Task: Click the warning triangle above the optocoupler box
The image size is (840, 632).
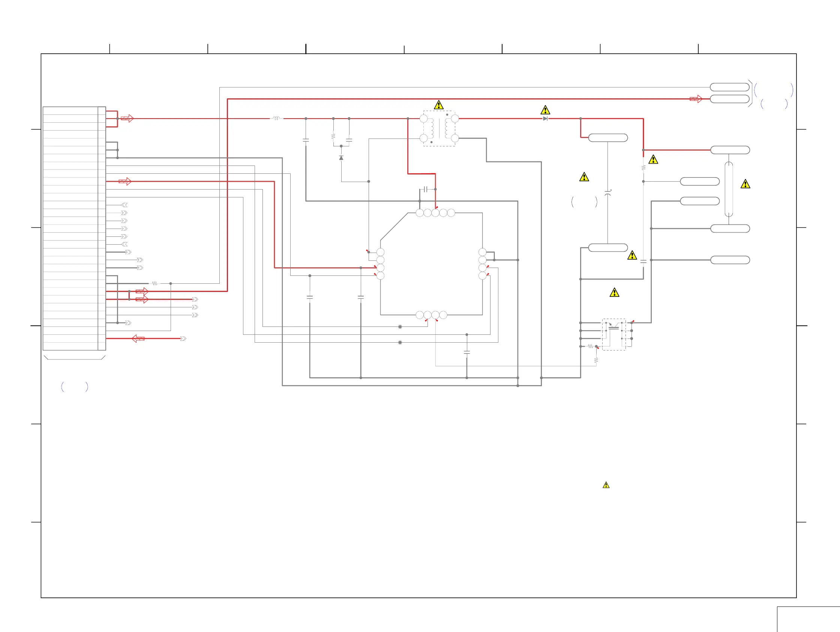Action: tap(614, 293)
